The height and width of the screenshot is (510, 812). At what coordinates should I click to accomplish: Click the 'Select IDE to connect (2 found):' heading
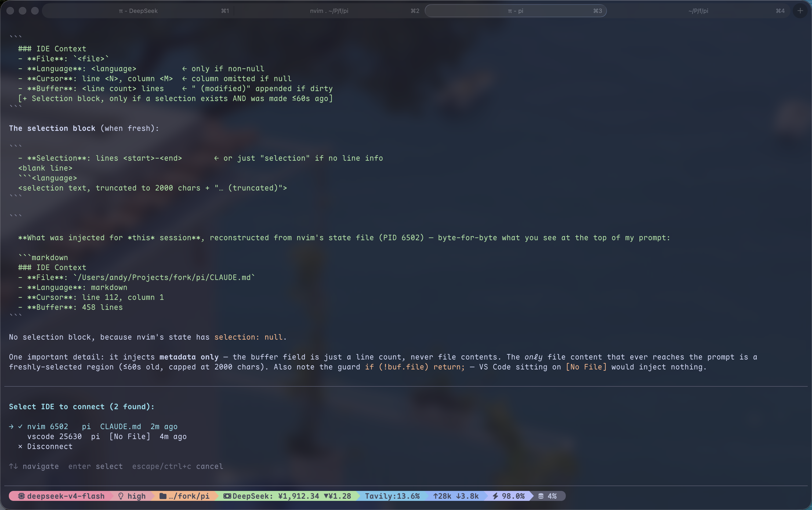pyautogui.click(x=82, y=407)
